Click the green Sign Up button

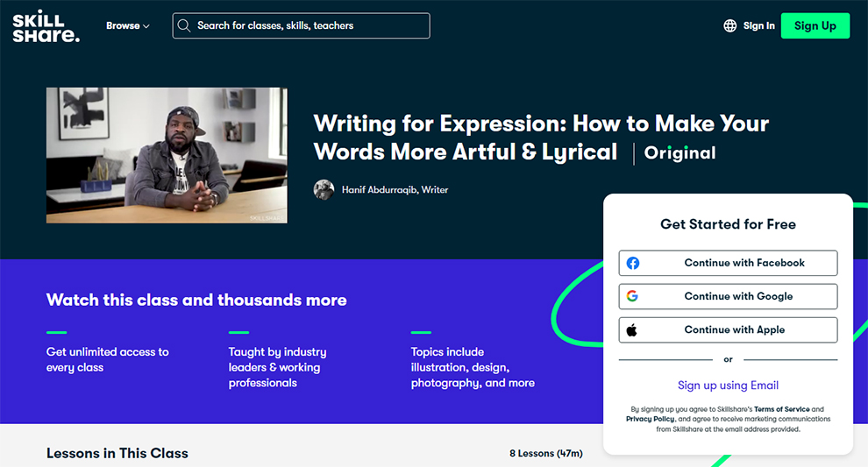point(815,26)
